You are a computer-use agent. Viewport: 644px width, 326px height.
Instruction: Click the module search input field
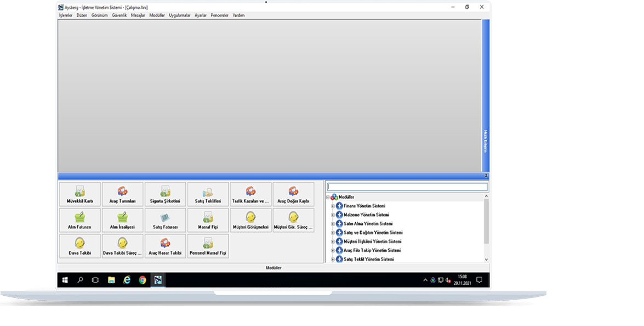point(407,187)
